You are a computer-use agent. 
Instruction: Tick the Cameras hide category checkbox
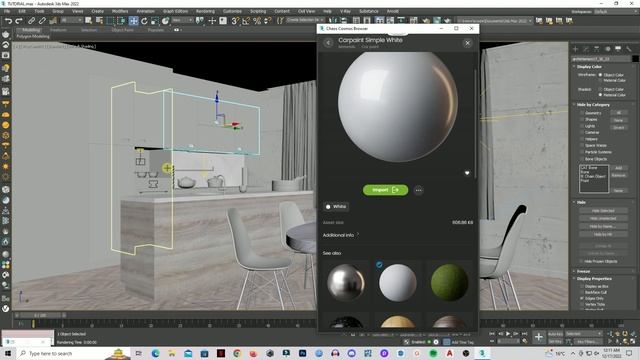(x=582, y=133)
